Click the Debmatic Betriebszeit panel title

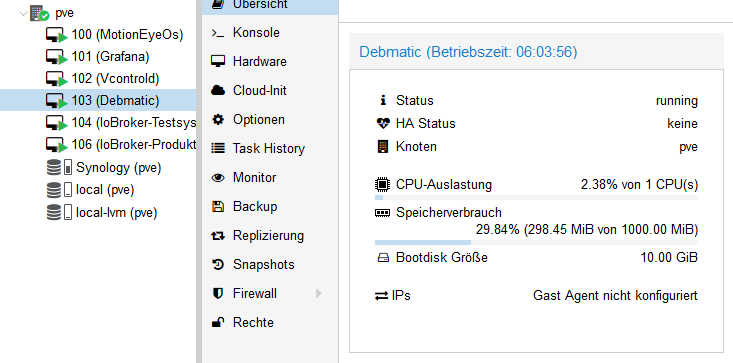click(468, 52)
